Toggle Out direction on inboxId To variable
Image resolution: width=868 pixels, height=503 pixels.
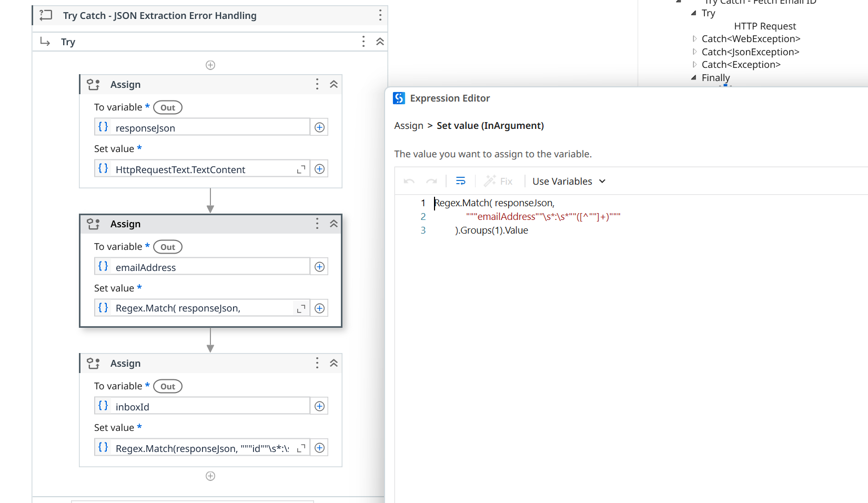(167, 386)
